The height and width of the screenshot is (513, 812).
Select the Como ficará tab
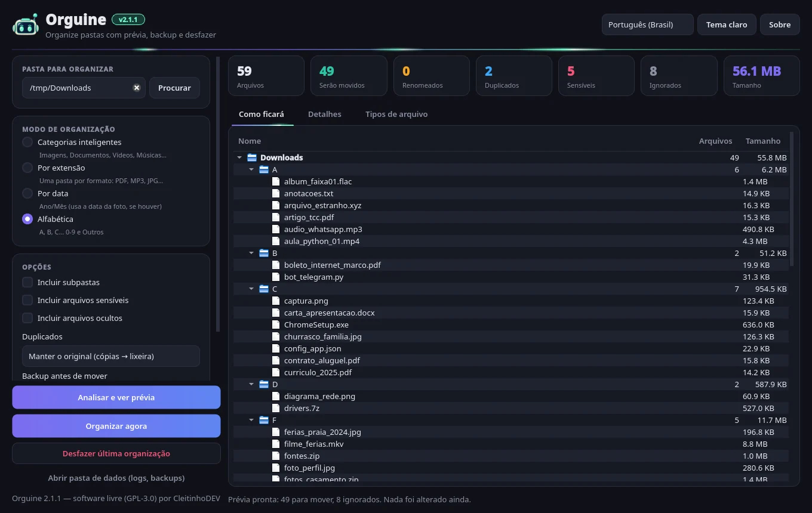point(262,114)
